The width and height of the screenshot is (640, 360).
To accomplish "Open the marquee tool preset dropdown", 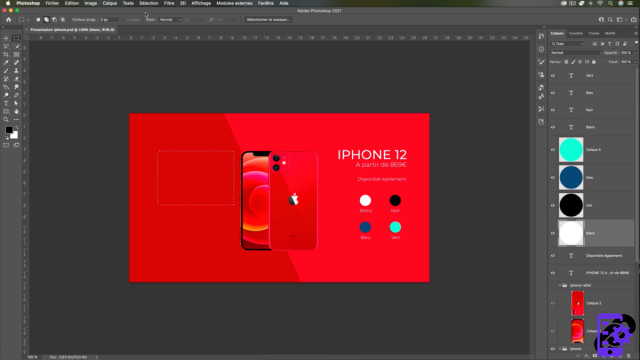I will pos(28,20).
